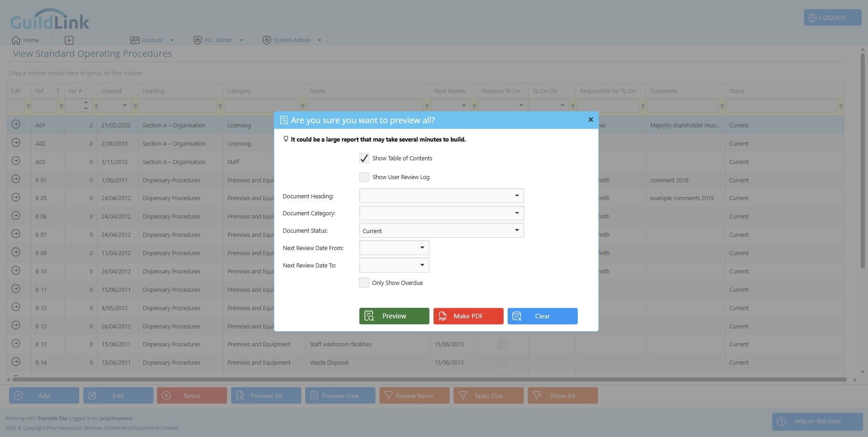Click the filter icon under the Name column
The height and width of the screenshot is (437, 868).
[427, 106]
